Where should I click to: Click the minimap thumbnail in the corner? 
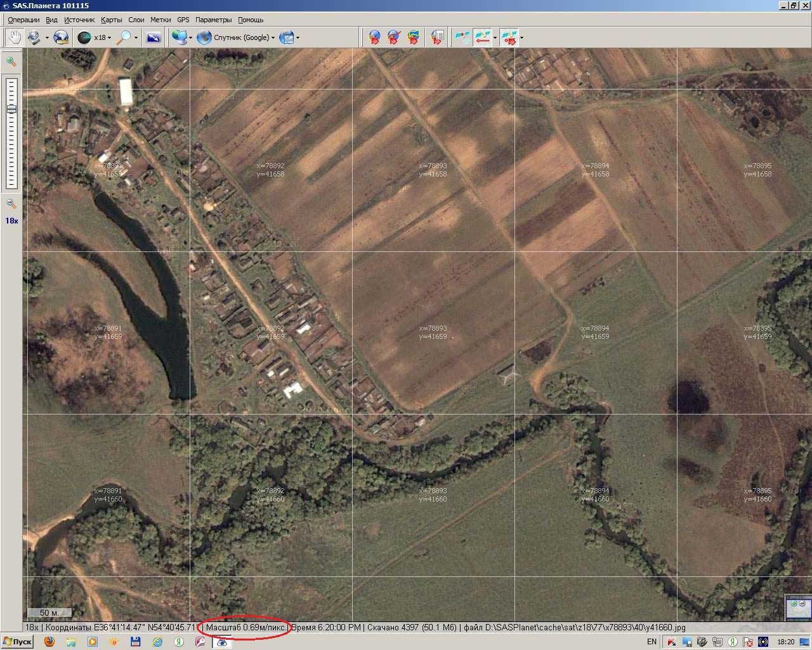(x=798, y=608)
